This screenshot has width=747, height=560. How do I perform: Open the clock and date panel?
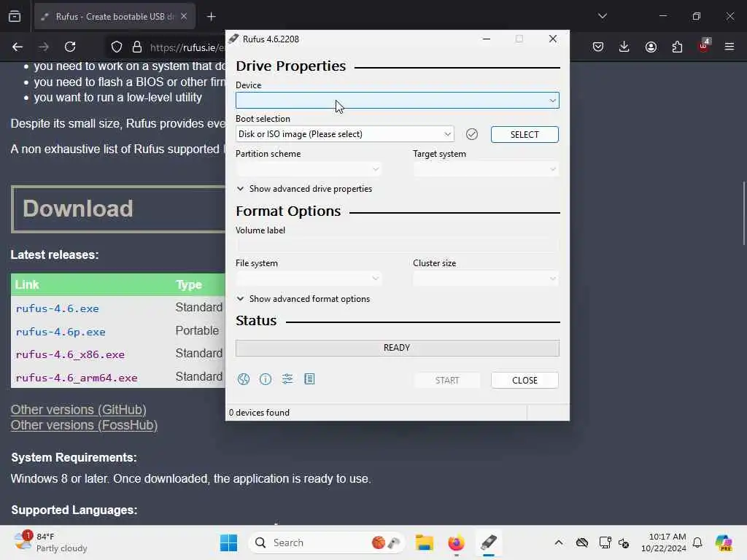pyautogui.click(x=663, y=542)
